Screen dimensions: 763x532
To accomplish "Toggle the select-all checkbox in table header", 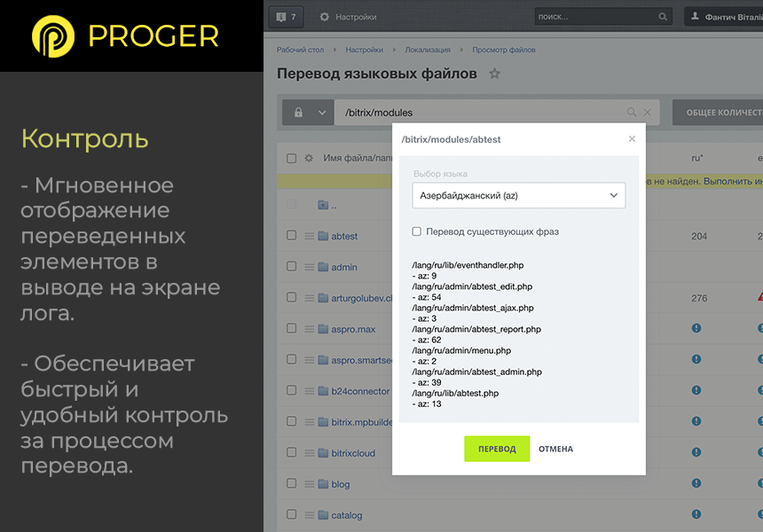I will 291,159.
